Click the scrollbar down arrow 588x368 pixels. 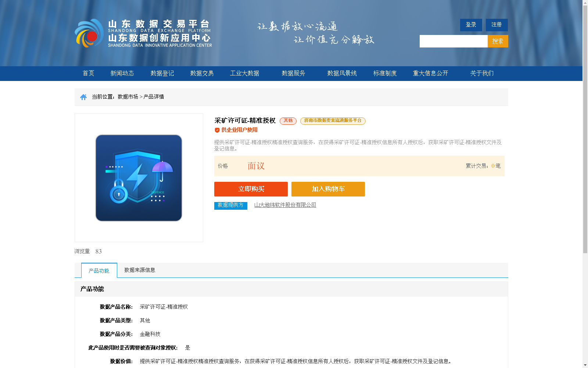(x=585, y=365)
